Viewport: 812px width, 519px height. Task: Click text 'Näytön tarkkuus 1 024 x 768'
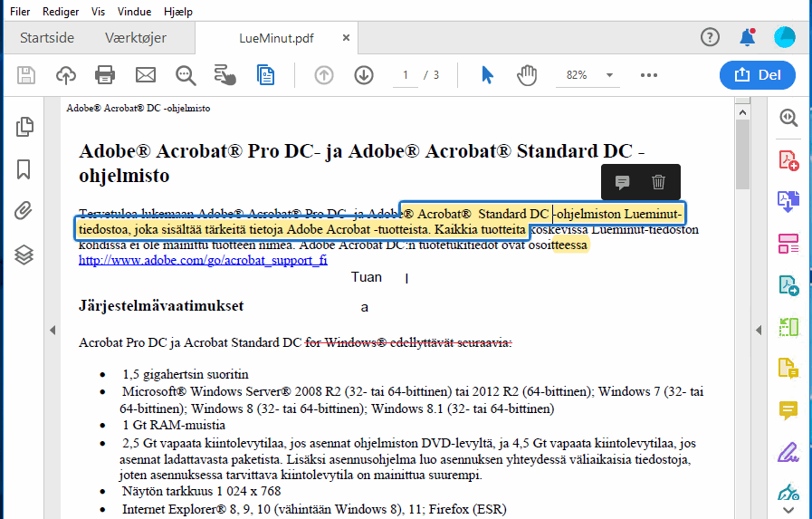tap(202, 491)
